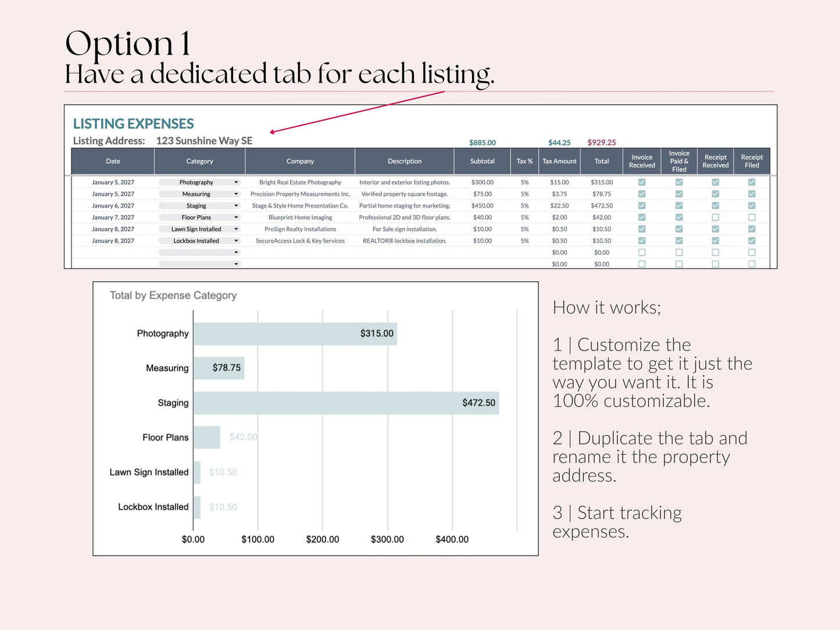This screenshot has height=630, width=840.
Task: Select the $885.00 subtotal sum cell
Action: coord(482,142)
